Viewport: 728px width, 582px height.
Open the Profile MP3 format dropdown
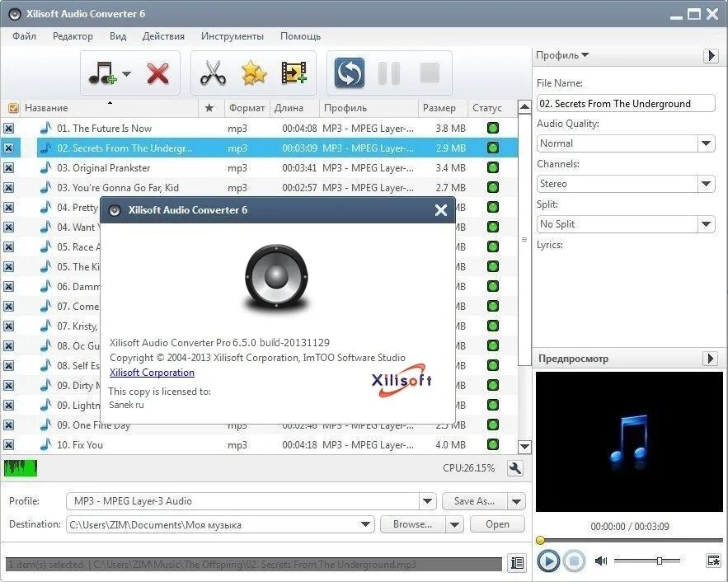click(x=427, y=501)
